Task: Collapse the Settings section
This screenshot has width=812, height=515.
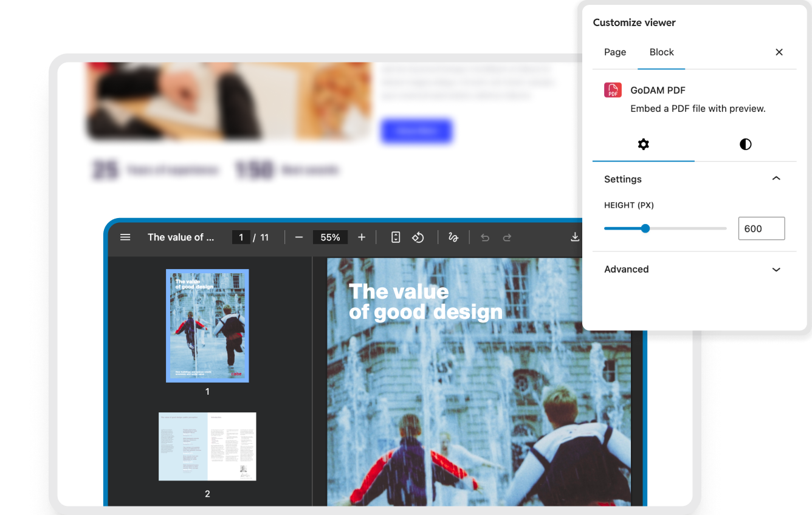Action: click(776, 179)
